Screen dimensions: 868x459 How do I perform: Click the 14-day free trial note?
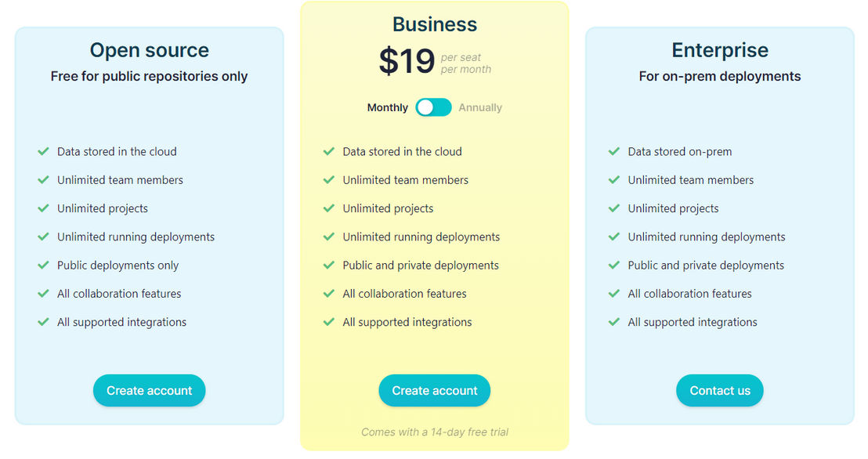click(x=435, y=432)
